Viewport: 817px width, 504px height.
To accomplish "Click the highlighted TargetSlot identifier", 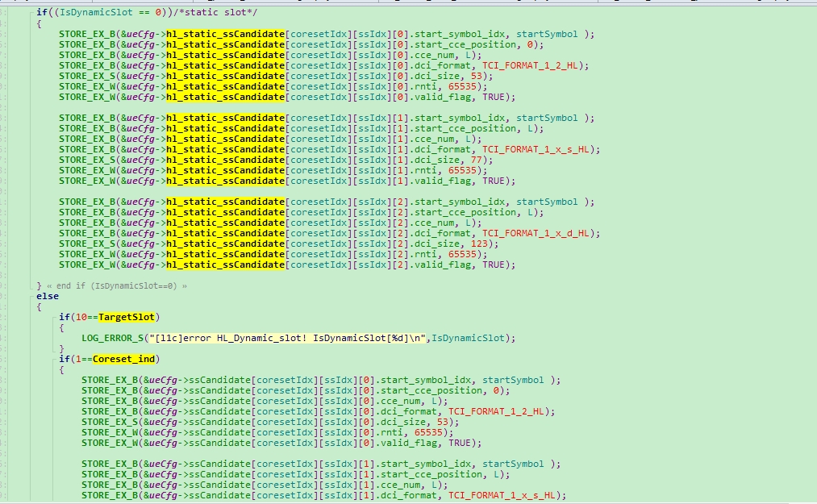I will (127, 317).
